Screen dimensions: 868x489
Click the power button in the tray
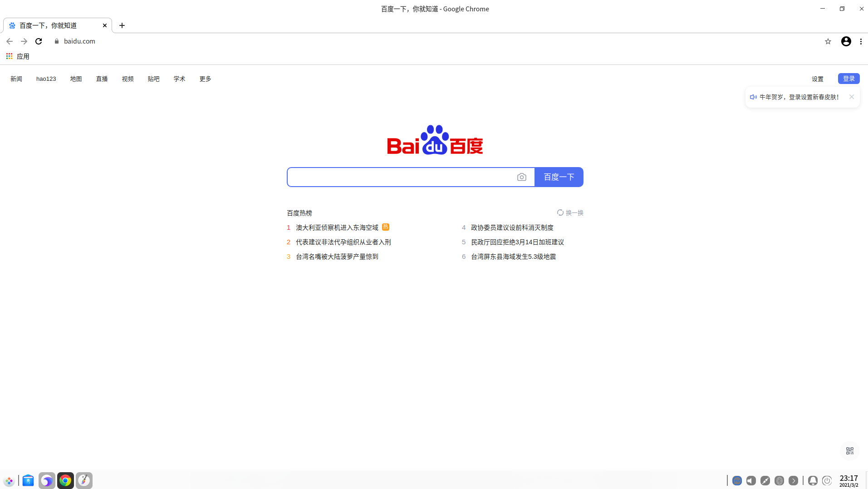coord(827,480)
